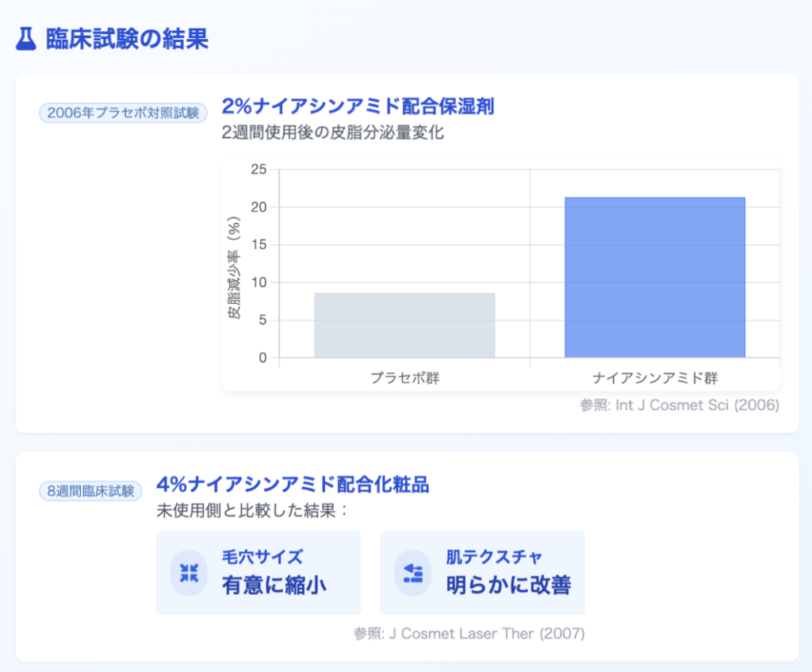Click the 25 tick on the y-axis
This screenshot has height=672, width=812.
pyautogui.click(x=259, y=170)
